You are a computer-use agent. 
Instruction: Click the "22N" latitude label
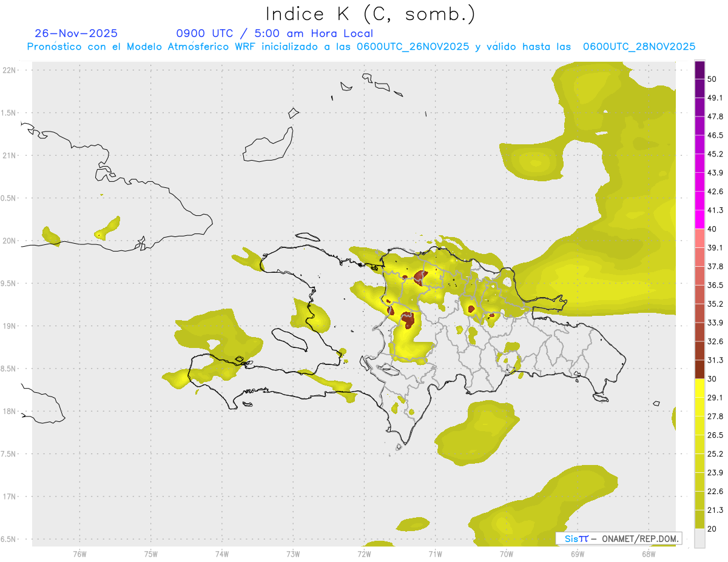coord(10,70)
